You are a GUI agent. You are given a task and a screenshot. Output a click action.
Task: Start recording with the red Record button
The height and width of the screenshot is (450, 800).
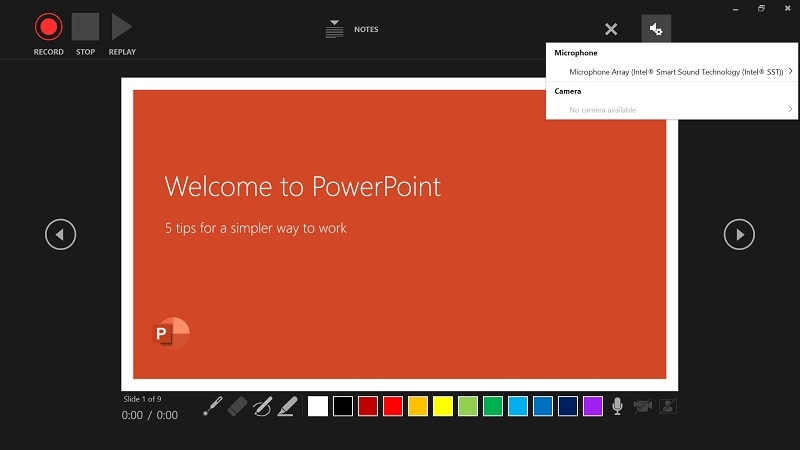point(48,27)
